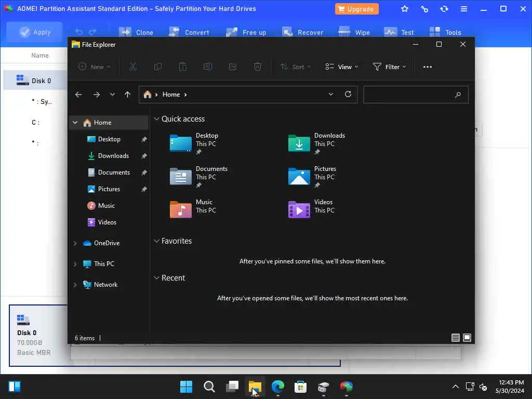Click the Rename icon in File Explorer toolbar
The image size is (532, 399).
(x=208, y=67)
